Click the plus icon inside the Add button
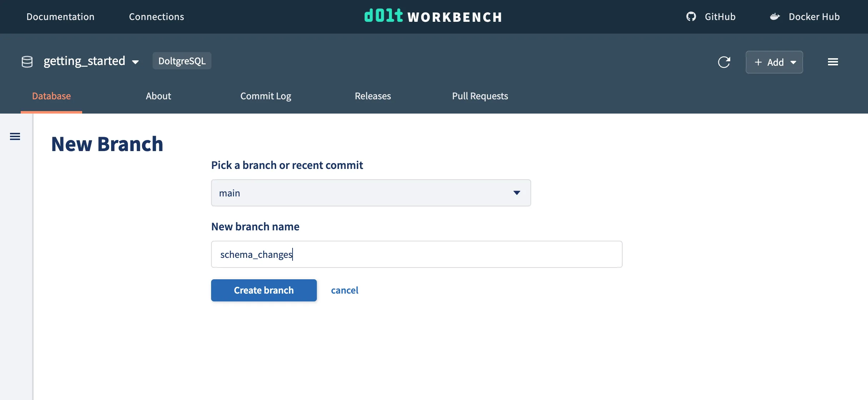The image size is (868, 400). point(758,62)
